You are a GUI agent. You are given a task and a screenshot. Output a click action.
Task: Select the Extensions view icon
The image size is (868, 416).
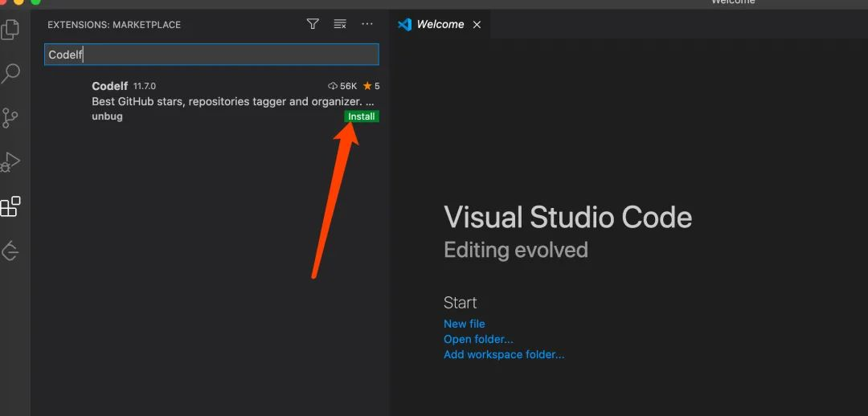pos(10,206)
